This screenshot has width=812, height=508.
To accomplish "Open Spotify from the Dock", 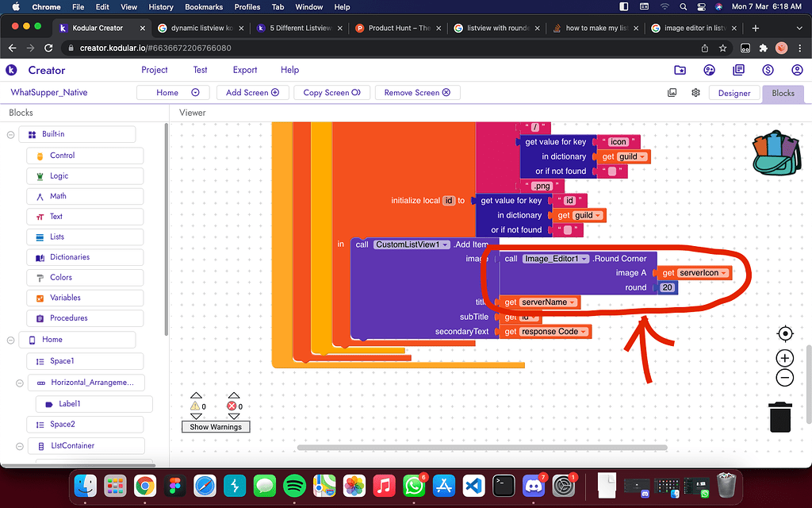I will click(x=295, y=487).
